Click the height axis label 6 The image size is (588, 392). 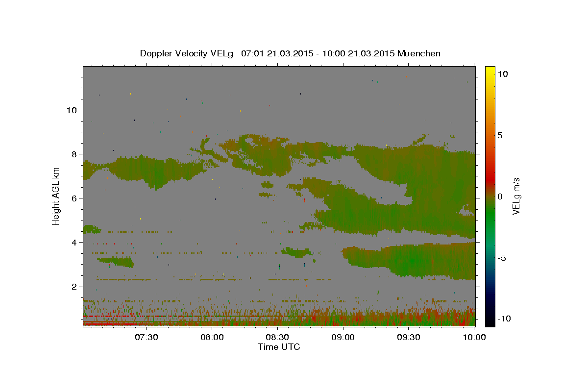click(x=74, y=198)
